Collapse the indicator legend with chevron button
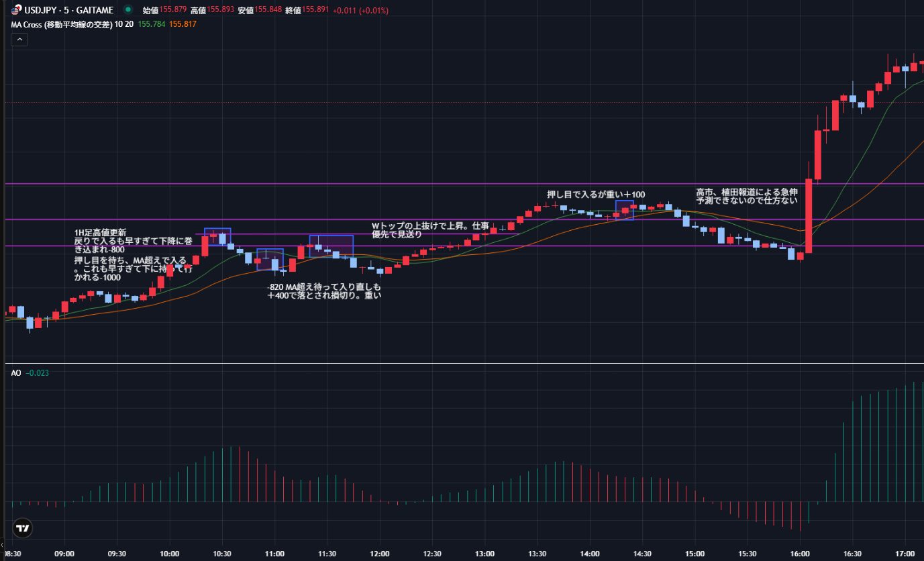The width and height of the screenshot is (924, 561). point(19,40)
